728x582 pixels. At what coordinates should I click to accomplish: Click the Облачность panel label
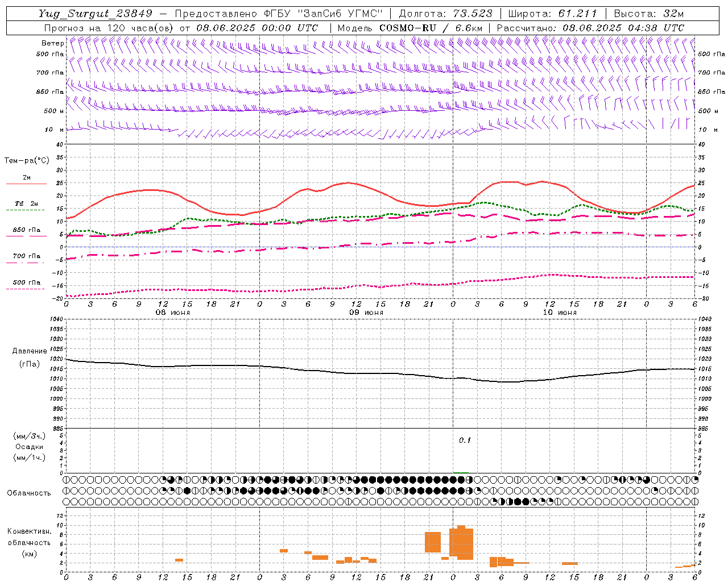coord(28,493)
